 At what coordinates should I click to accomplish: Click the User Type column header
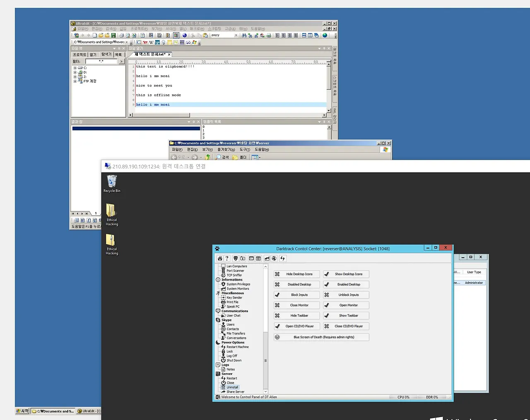coord(474,272)
